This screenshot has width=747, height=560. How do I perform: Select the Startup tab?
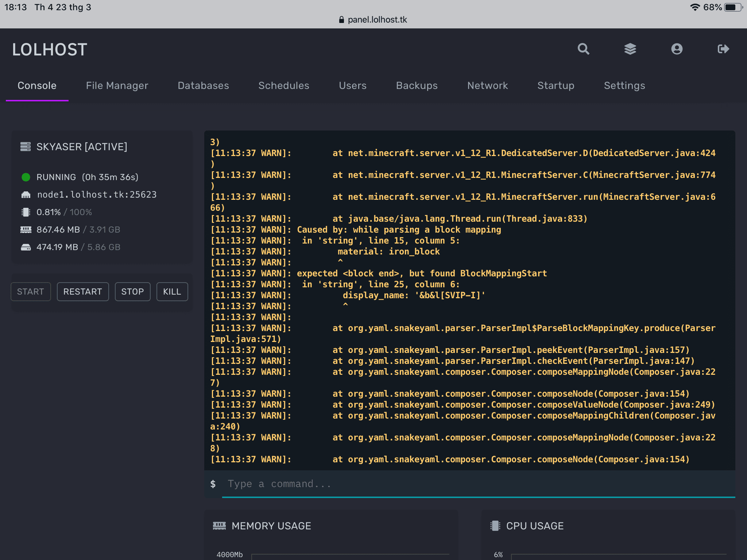point(556,86)
